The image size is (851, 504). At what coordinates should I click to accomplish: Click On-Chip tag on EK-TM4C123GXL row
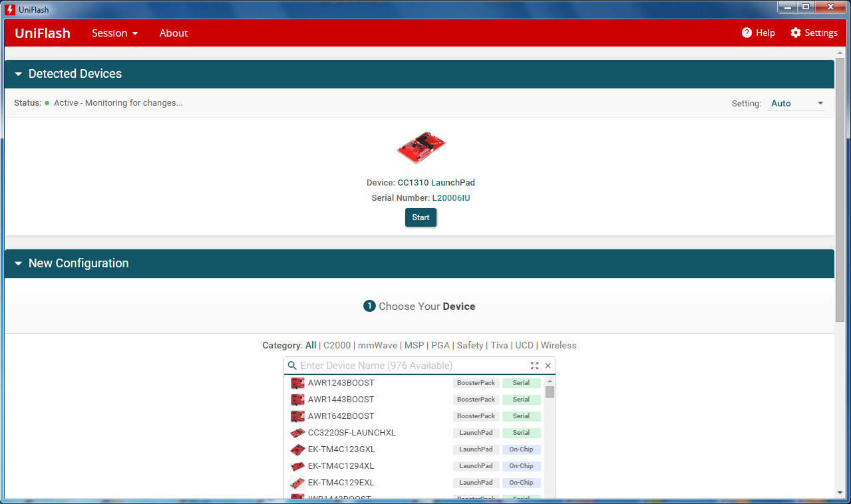(x=521, y=449)
